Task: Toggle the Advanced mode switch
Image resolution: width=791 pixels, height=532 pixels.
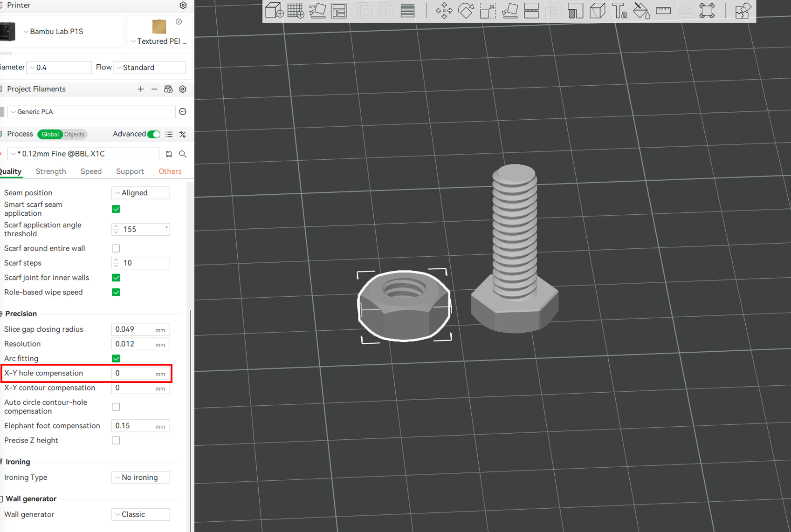Action: pos(154,134)
